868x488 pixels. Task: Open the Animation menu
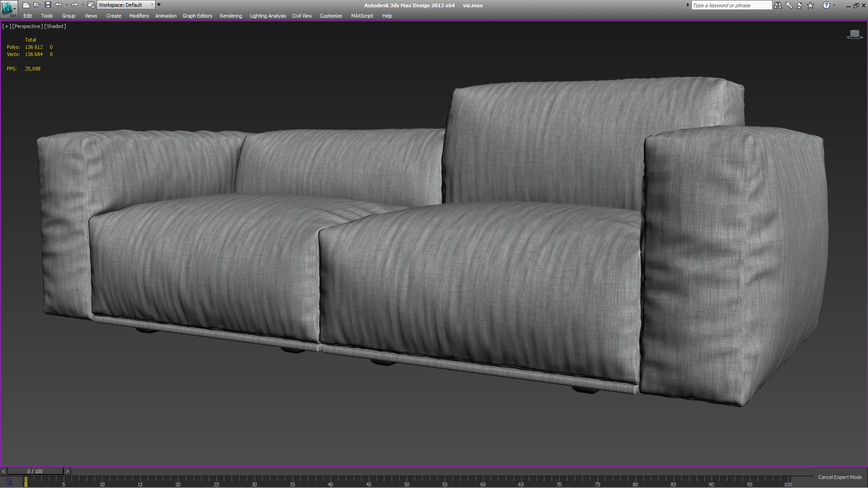166,16
